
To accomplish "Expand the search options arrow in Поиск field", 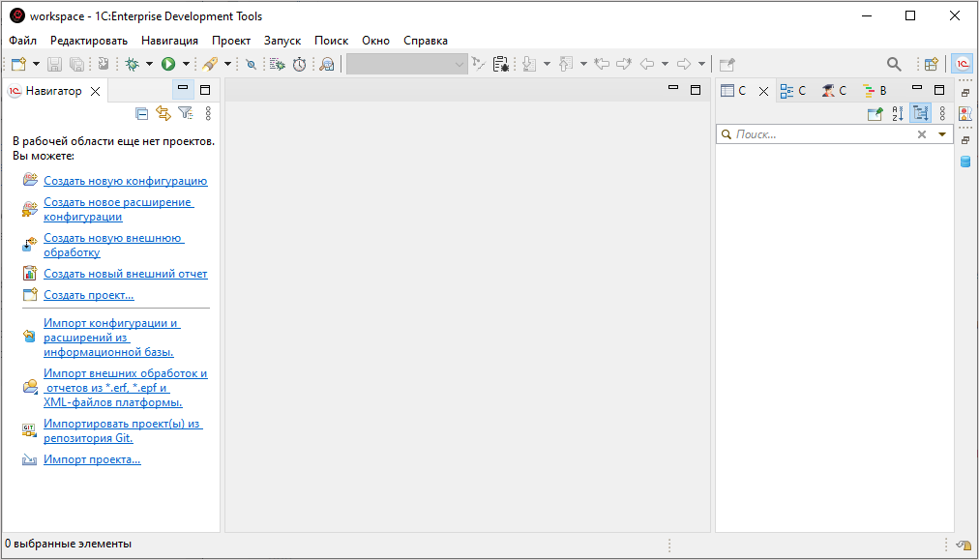I will [x=942, y=134].
